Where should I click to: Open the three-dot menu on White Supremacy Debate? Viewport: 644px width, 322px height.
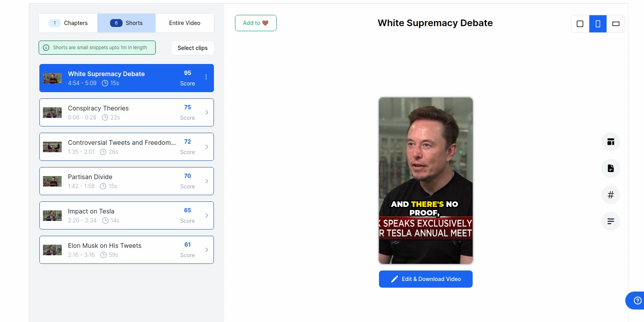point(206,77)
